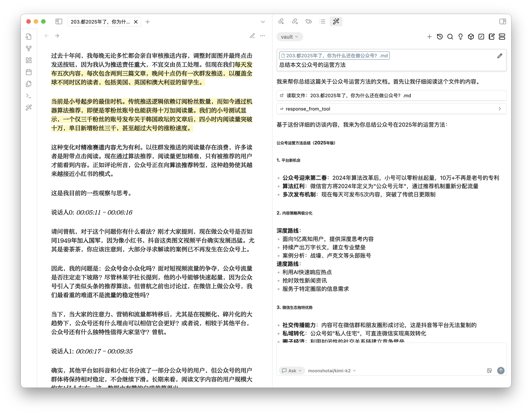Open daily note calendar icon
The image size is (532, 415).
[x=29, y=72]
